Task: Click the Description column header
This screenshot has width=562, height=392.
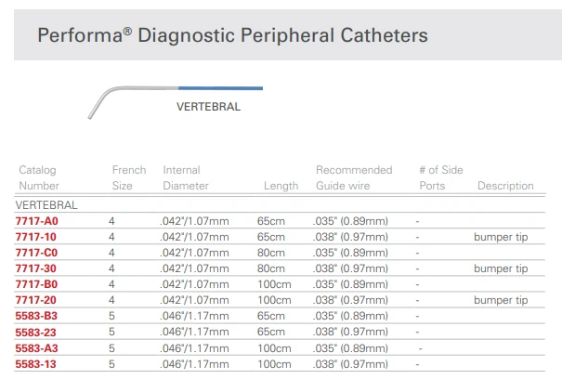Action: pos(505,186)
